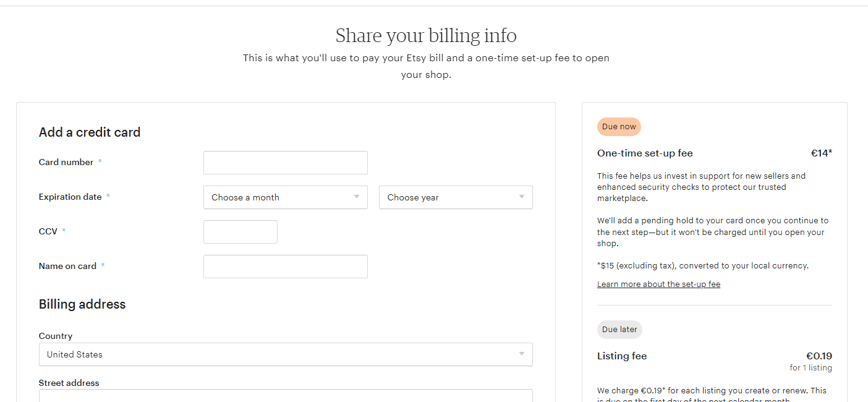Click inside the Card number field
Image resolution: width=868 pixels, height=402 pixels.
coord(284,162)
